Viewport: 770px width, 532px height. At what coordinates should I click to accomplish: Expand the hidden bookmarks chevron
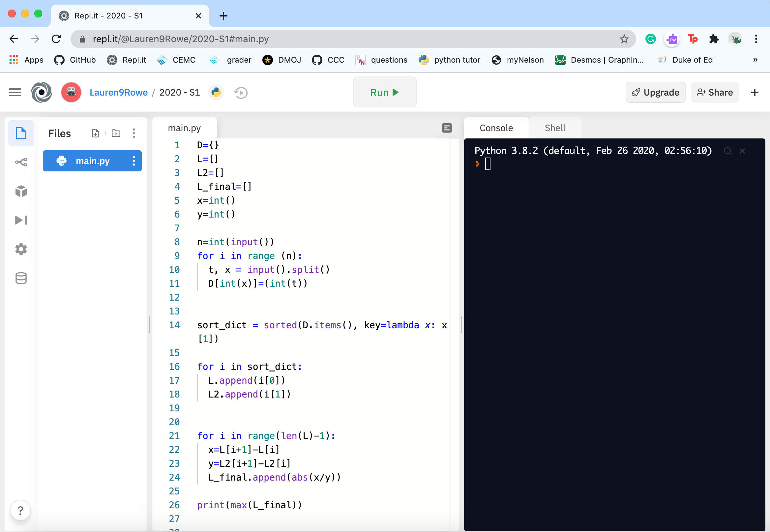pyautogui.click(x=755, y=60)
